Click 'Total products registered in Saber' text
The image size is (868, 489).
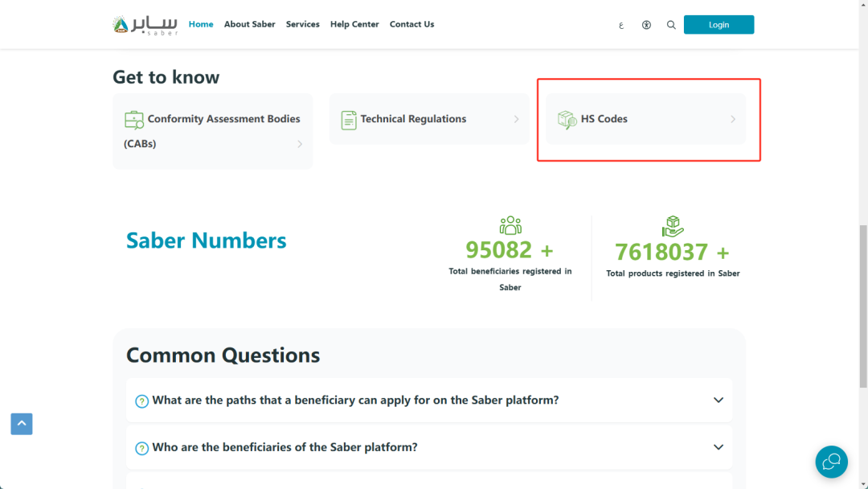[673, 273]
